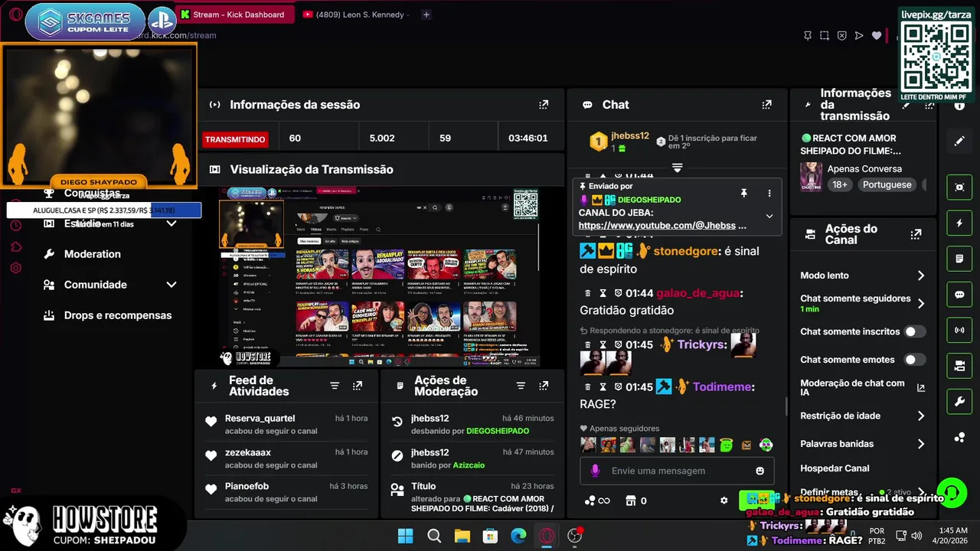Expand the Comunidade sidebar section
This screenshot has height=551, width=980.
(x=171, y=285)
